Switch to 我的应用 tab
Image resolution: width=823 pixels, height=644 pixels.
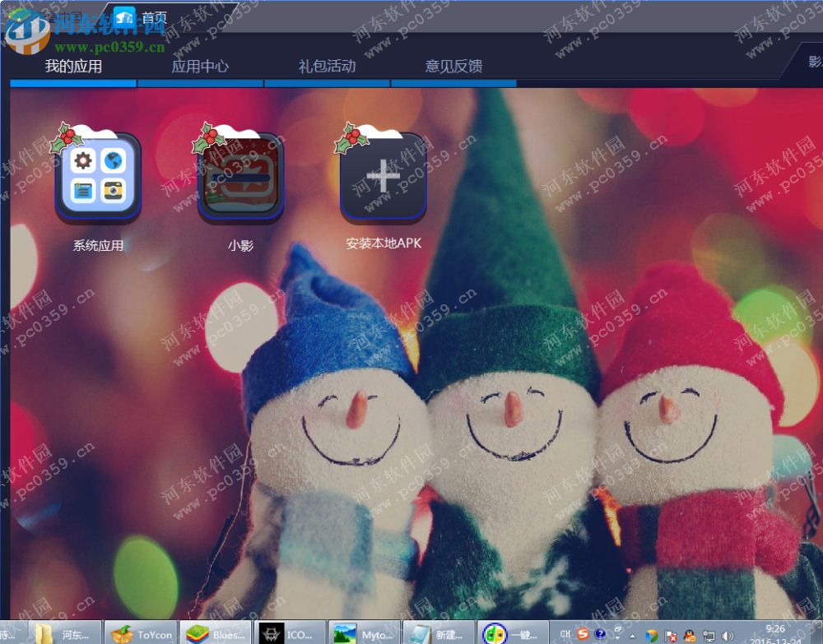click(73, 67)
